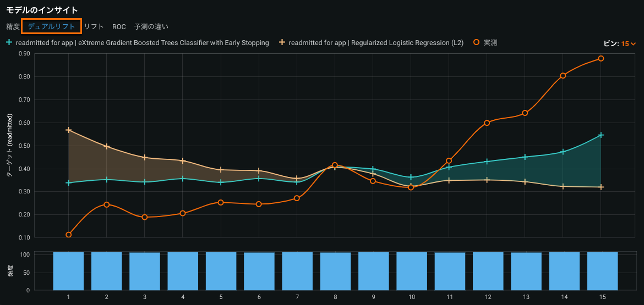Click the orange circle 実測 legend marker
Image resolution: width=644 pixels, height=305 pixels.
coord(476,42)
